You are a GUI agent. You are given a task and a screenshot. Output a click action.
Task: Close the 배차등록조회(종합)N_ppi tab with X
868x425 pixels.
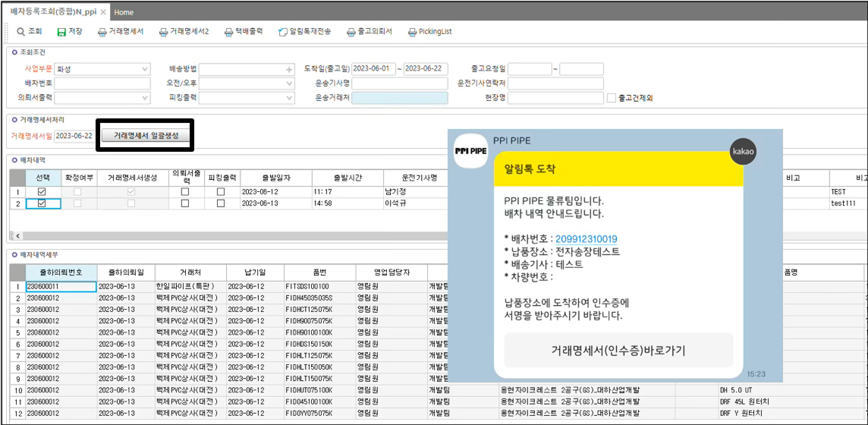coord(103,11)
